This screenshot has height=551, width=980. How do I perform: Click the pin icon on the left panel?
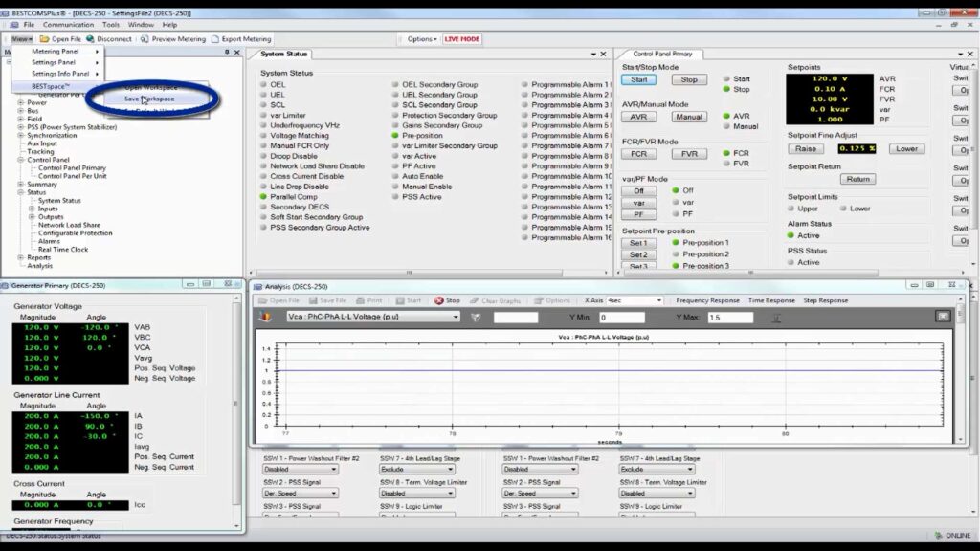pyautogui.click(x=227, y=53)
